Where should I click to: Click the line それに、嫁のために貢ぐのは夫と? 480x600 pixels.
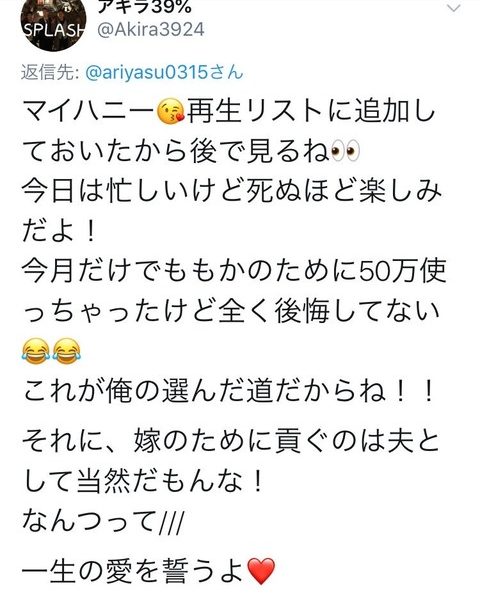point(230,441)
